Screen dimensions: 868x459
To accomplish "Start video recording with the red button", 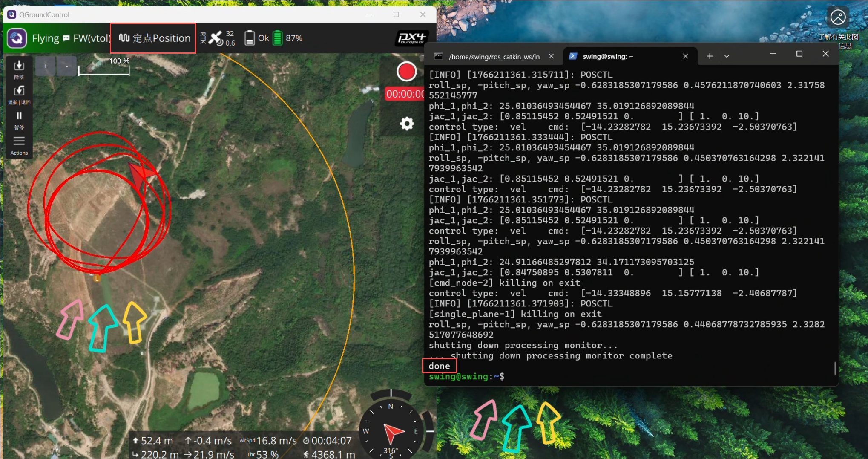I will (x=406, y=71).
